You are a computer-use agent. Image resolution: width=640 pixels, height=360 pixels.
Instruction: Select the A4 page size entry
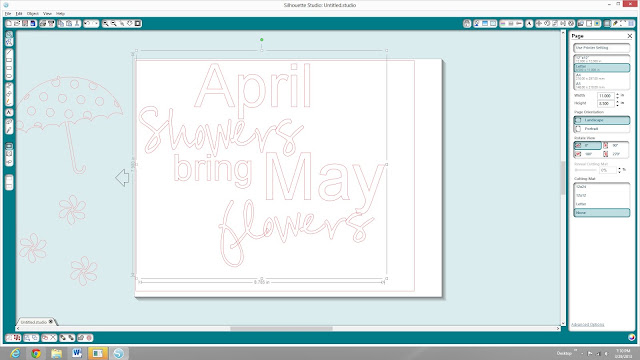[x=602, y=76]
